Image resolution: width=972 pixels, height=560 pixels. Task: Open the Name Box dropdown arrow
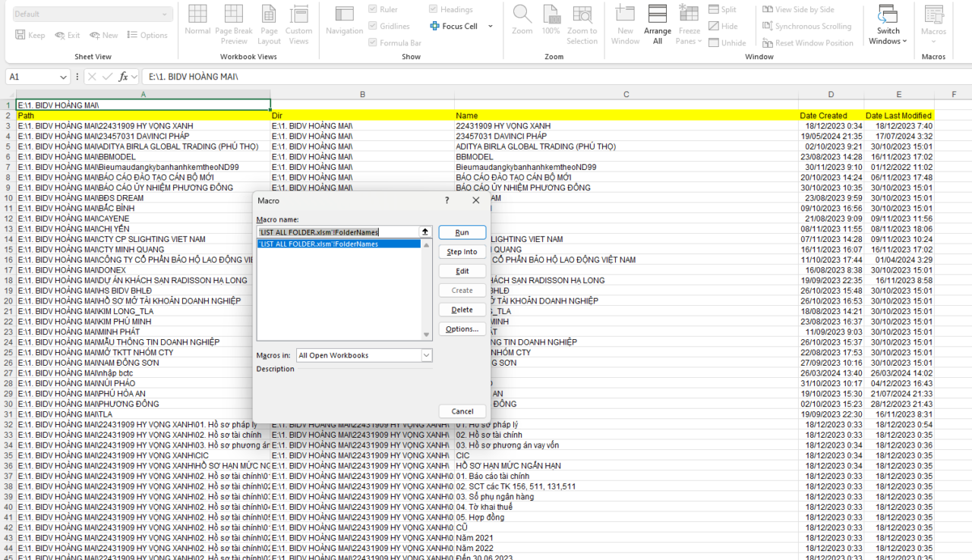(x=64, y=77)
